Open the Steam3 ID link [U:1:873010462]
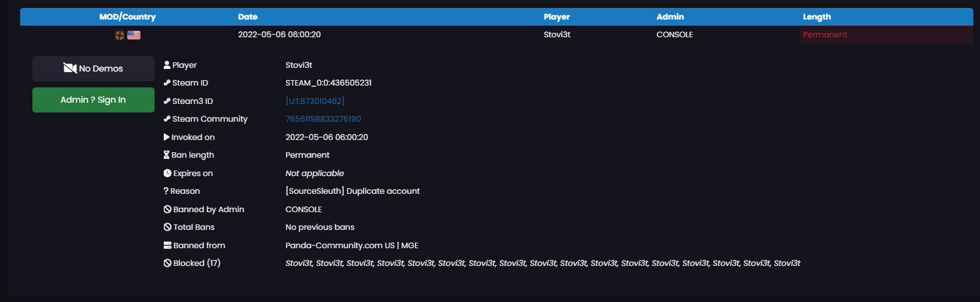Image resolution: width=980 pixels, height=302 pixels. 315,101
